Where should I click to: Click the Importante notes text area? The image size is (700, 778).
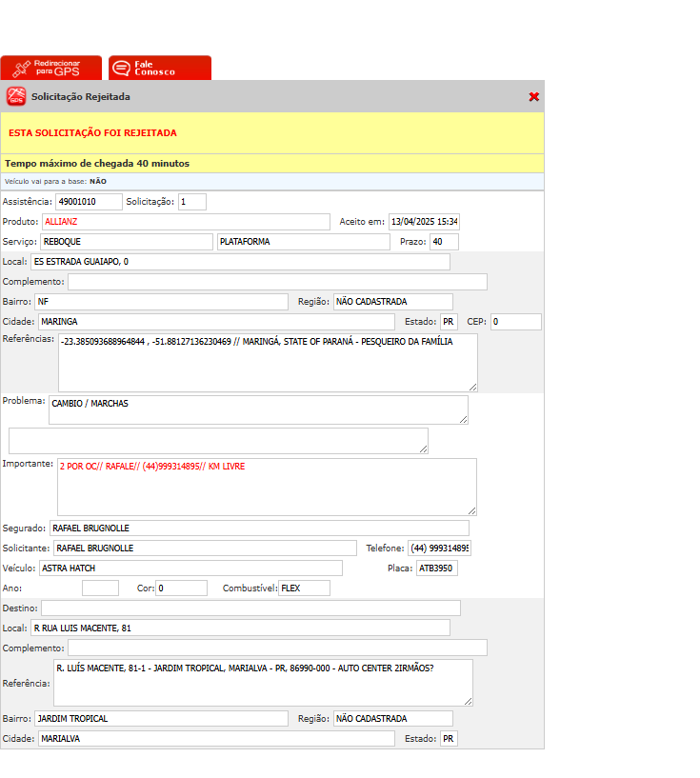(x=267, y=487)
